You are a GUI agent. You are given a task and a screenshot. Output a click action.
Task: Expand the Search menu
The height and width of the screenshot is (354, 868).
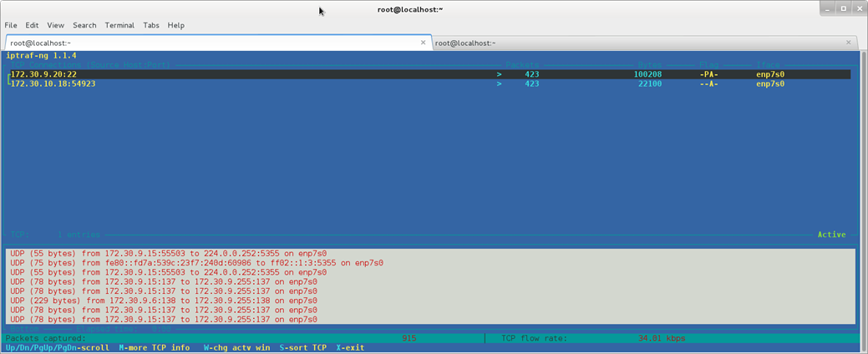[x=84, y=25]
